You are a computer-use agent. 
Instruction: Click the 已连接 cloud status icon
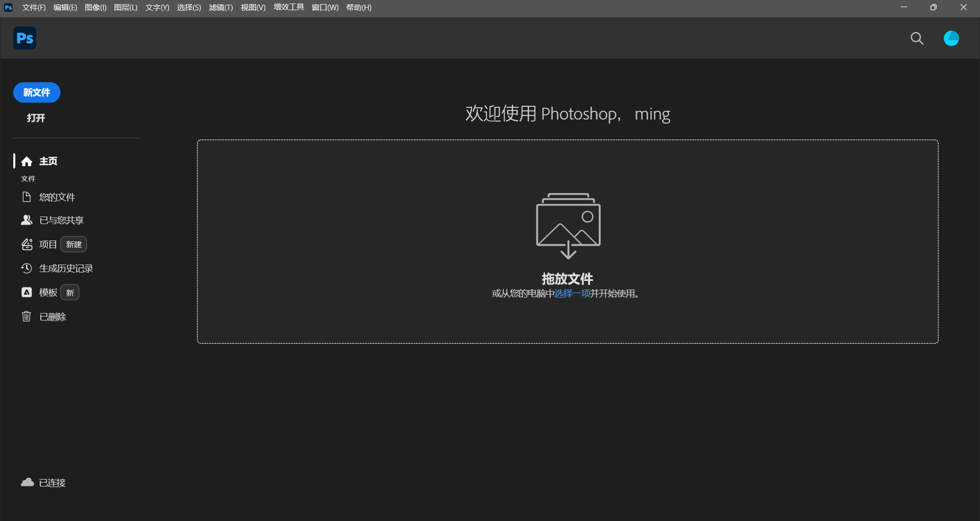click(26, 482)
